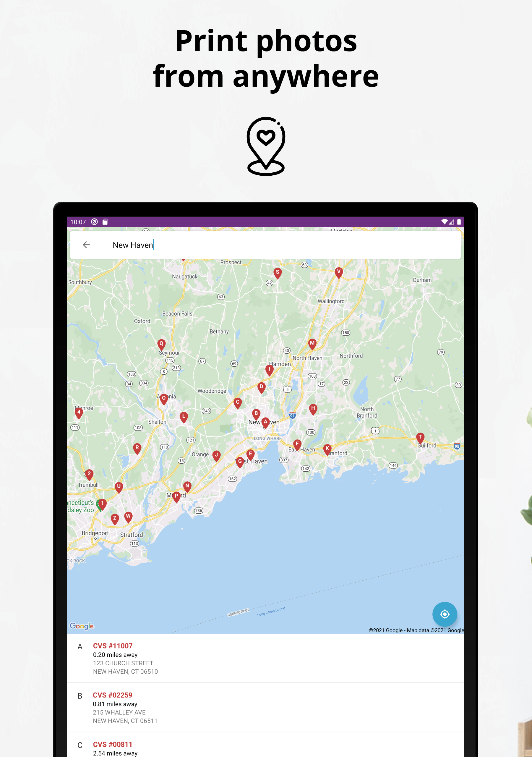Image resolution: width=532 pixels, height=757 pixels.
Task: Tap the 123 CHURCH STREET address
Action: pyautogui.click(x=123, y=663)
